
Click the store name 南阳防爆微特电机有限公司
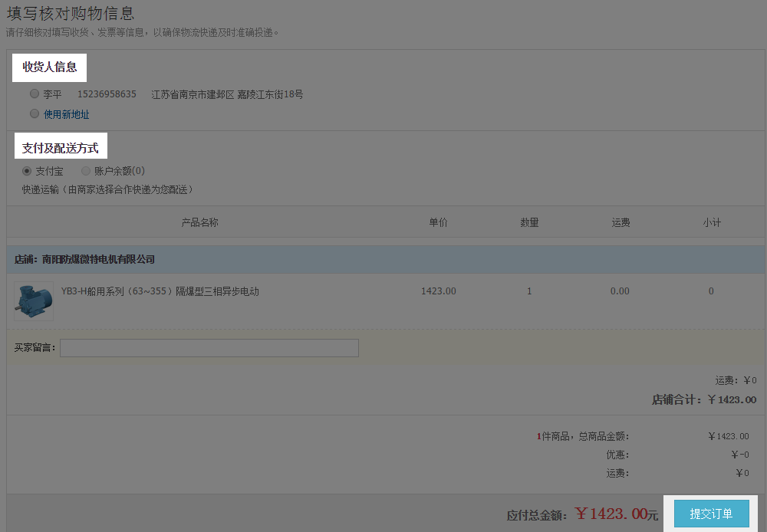pyautogui.click(x=98, y=259)
